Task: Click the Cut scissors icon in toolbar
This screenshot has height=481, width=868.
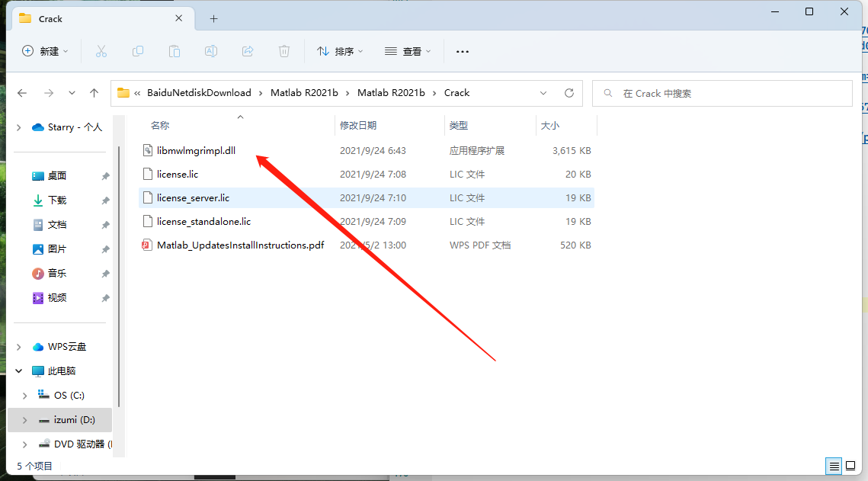Action: click(101, 51)
